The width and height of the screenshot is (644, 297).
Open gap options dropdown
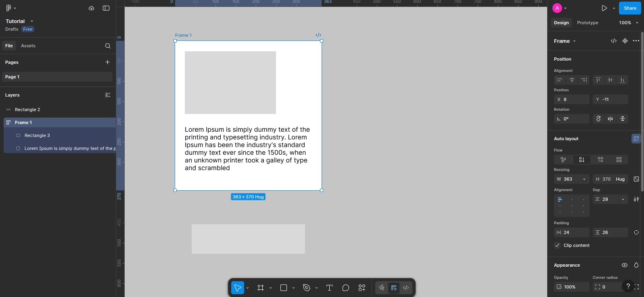coord(623,199)
